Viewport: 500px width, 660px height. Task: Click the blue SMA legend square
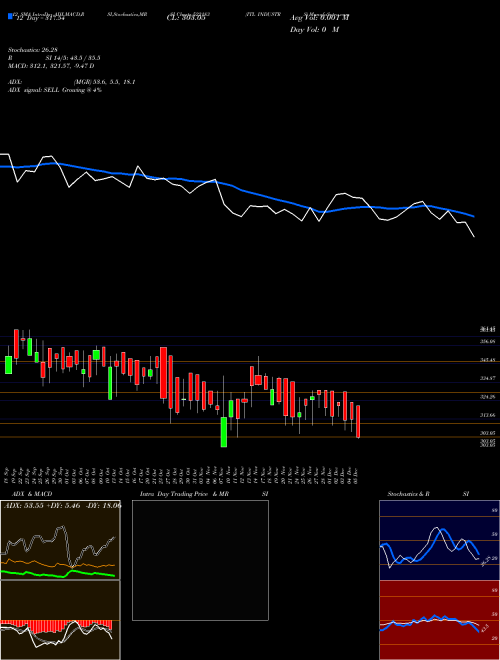point(10,16)
